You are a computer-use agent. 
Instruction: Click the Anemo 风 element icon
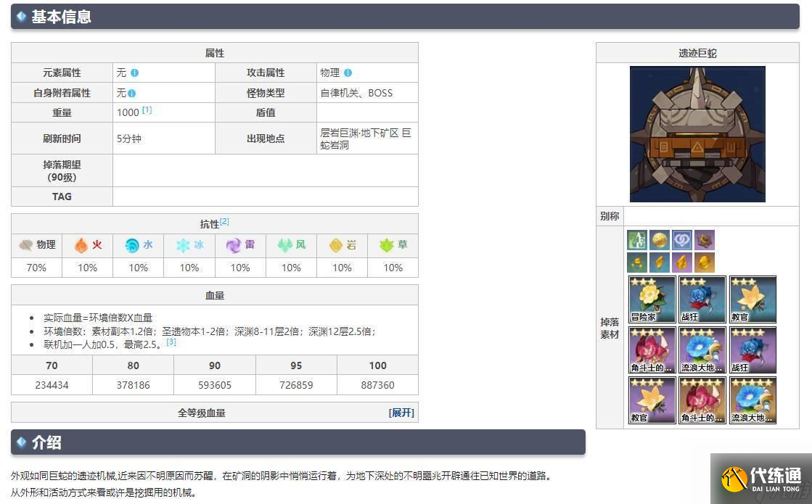285,245
